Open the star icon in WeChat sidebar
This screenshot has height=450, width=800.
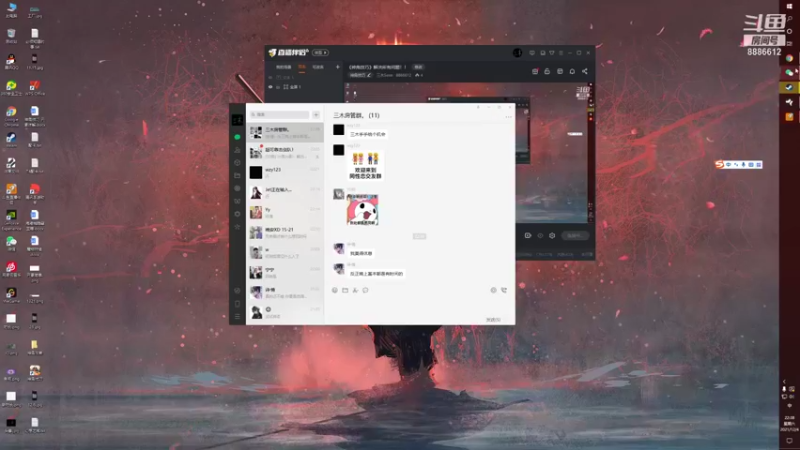237,227
